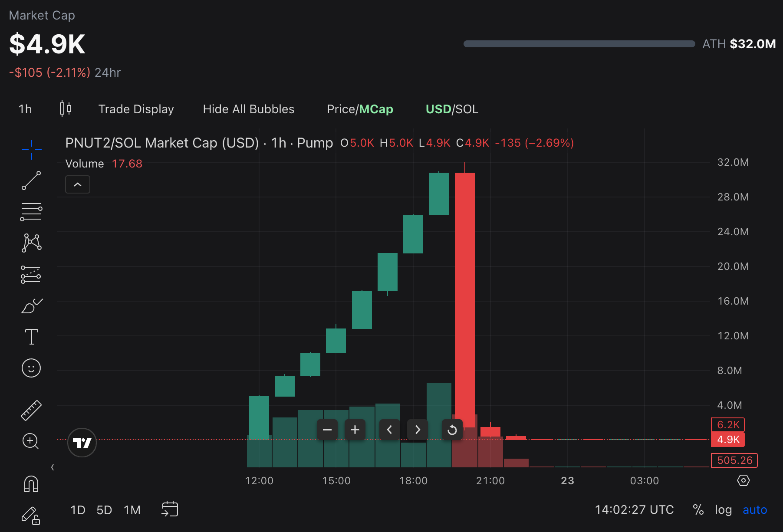
Task: Open the emoji icons tool
Action: 31,368
